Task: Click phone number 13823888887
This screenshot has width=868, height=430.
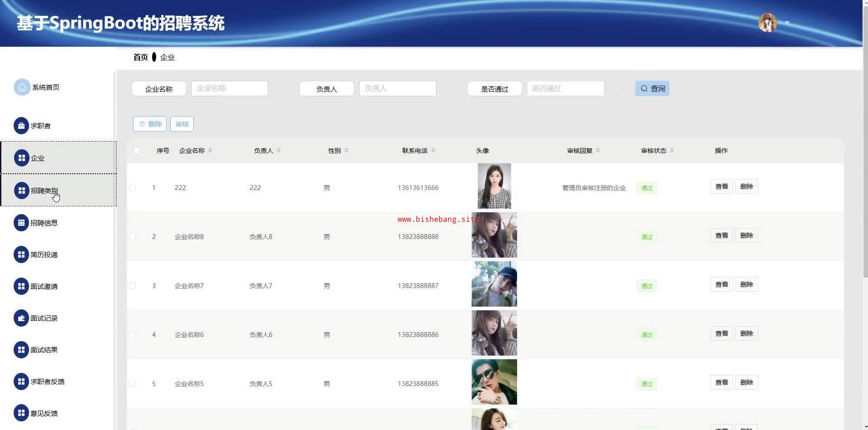Action: coord(418,286)
